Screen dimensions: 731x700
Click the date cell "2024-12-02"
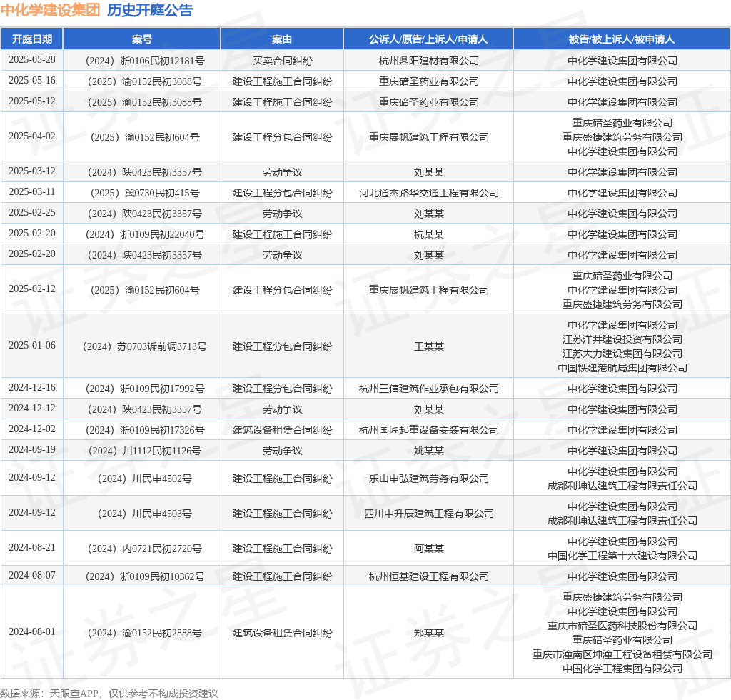[x=31, y=429]
